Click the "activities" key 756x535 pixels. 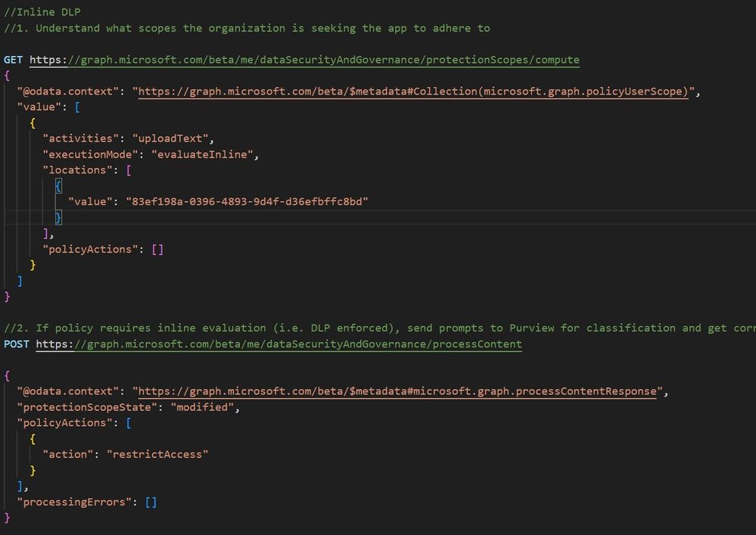[80, 138]
